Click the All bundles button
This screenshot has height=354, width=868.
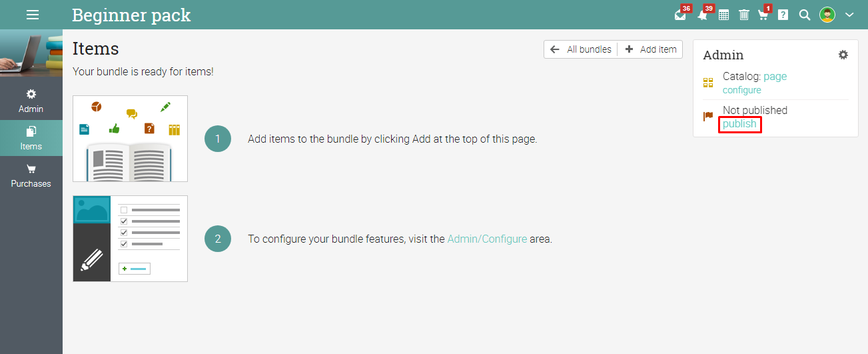(x=581, y=49)
